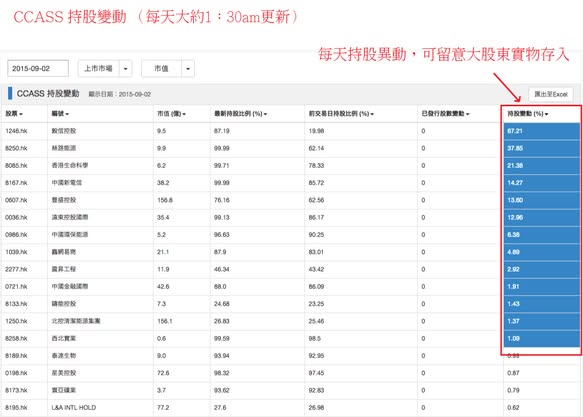The width and height of the screenshot is (583, 417).
Task: Select stock code 0198.hk
Action: click(16, 373)
